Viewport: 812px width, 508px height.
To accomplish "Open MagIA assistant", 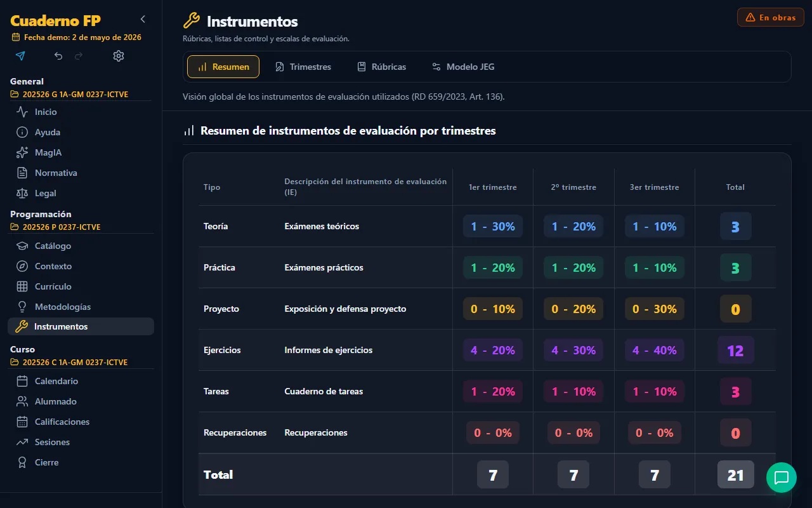I will pos(81,152).
